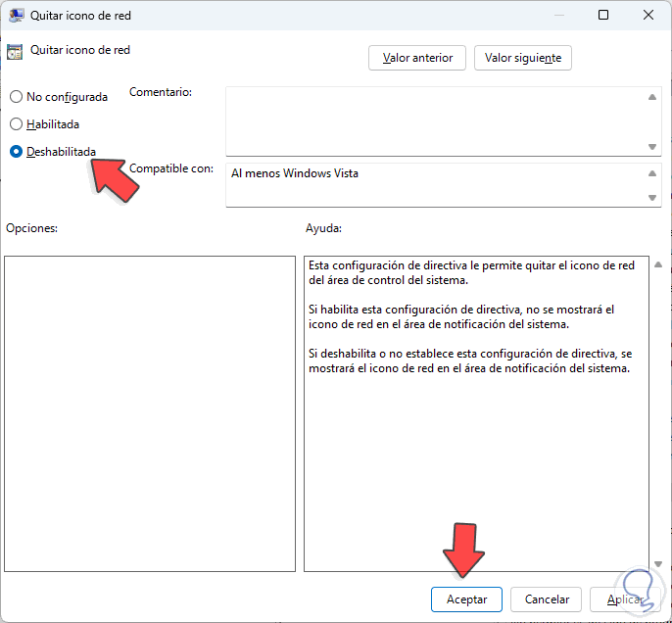
Task: Click the help paragraph starting 'Si habilita esta'
Action: tap(461, 317)
